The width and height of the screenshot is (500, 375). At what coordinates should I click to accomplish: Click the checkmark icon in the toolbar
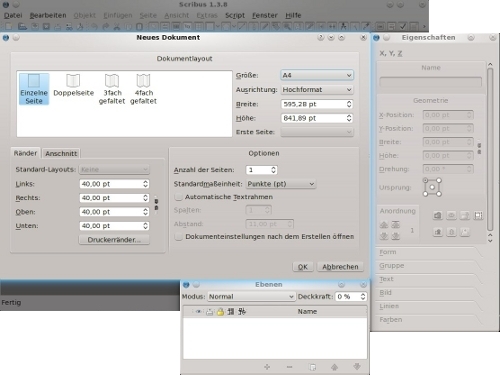(403, 26)
